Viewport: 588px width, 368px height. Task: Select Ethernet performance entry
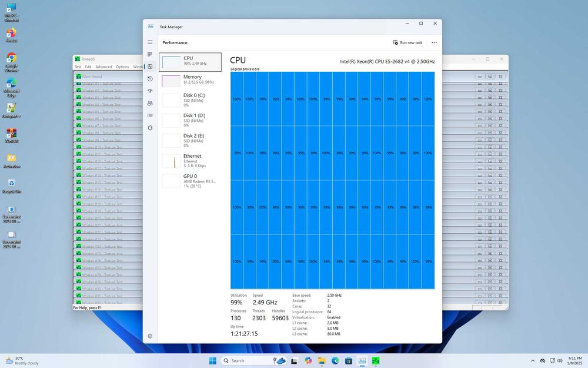click(x=190, y=161)
